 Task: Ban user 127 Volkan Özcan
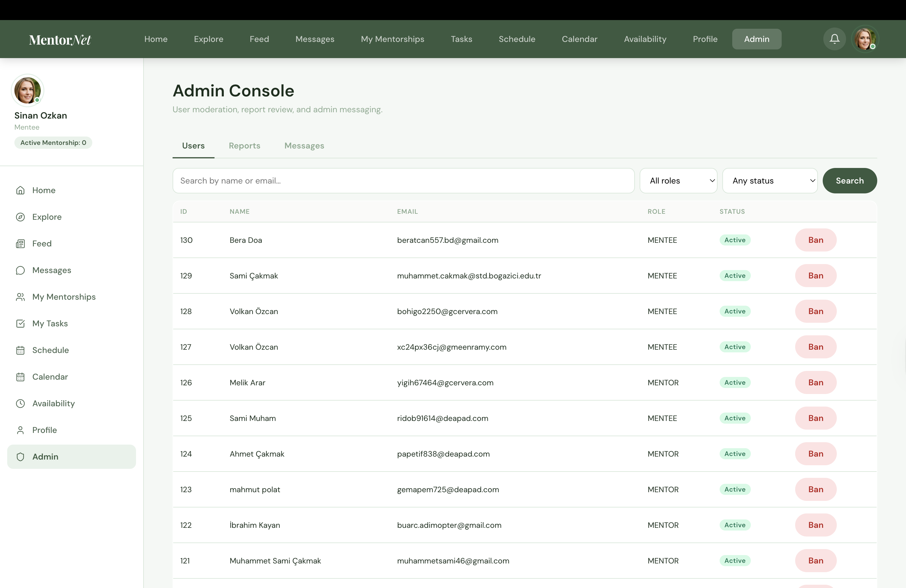point(816,347)
